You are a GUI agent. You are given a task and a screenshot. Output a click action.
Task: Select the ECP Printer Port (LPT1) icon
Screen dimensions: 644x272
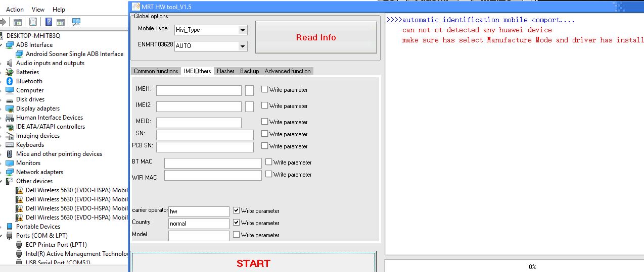pos(19,245)
